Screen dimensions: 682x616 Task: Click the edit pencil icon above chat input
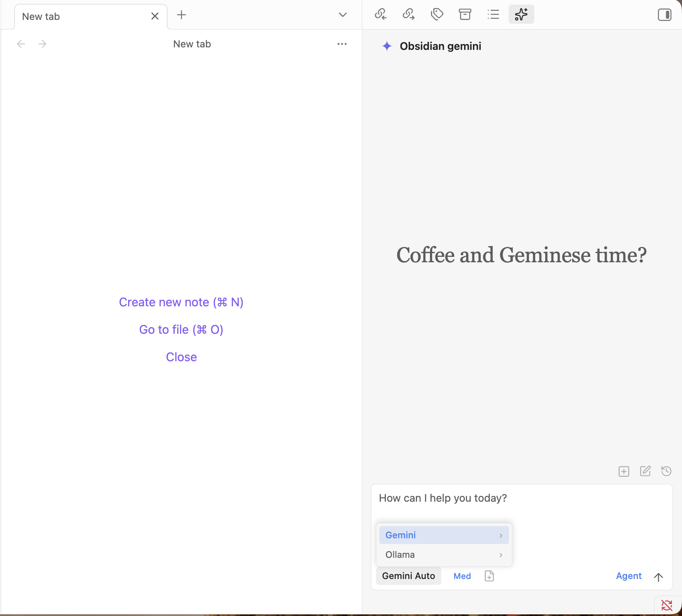(x=645, y=471)
